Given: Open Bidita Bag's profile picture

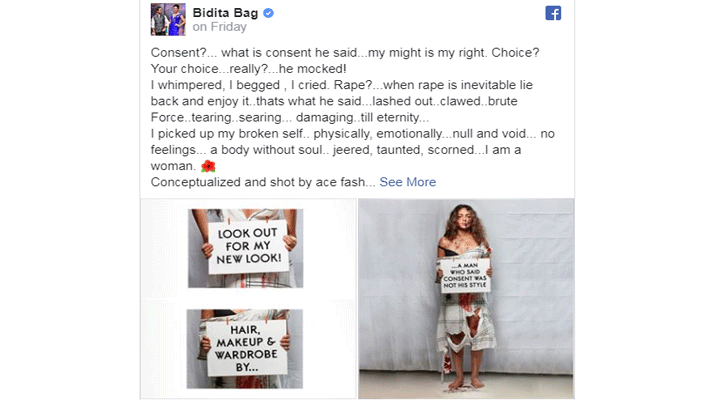Looking at the screenshot, I should pyautogui.click(x=168, y=19).
